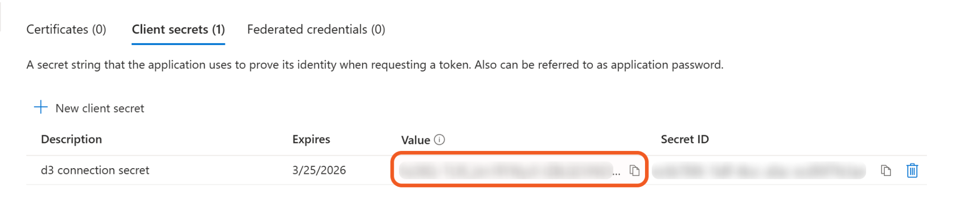
Task: Click the ellipsis after the secret value
Action: point(616,173)
